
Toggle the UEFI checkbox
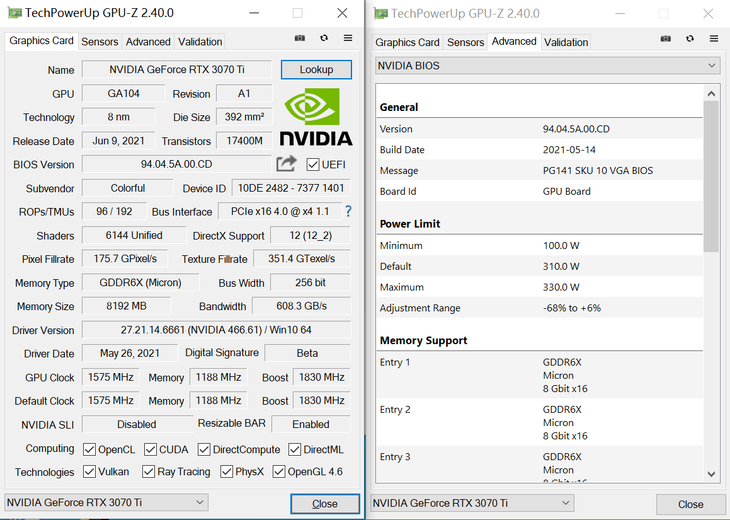[x=313, y=164]
